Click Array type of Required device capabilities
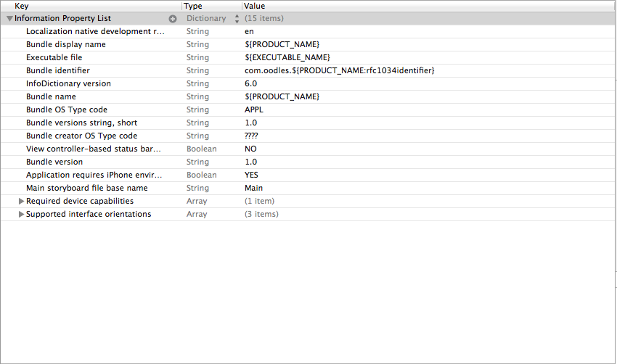This screenshot has height=364, width=617. tap(197, 201)
